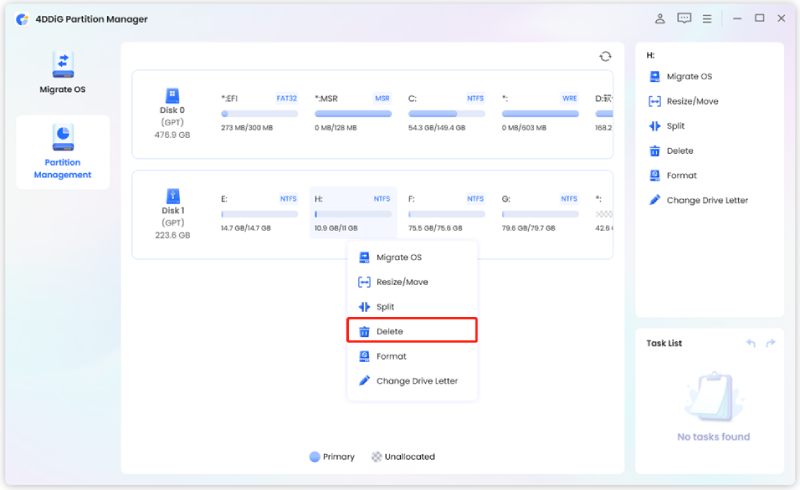Click the redo arrow in Task List
Screen dimensions: 800x490
[x=770, y=343]
